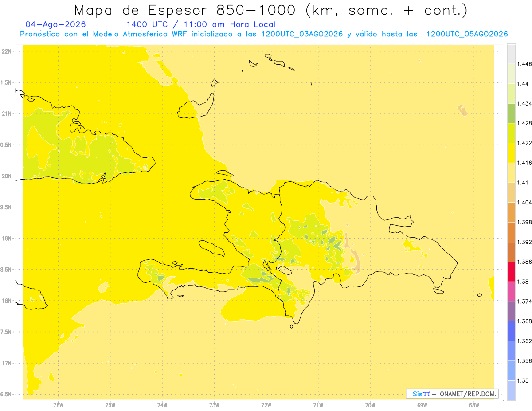Click the yellow-green legend swatch between 1.422 and 1.428
Viewport: 532px width, 411px height.
click(511, 133)
